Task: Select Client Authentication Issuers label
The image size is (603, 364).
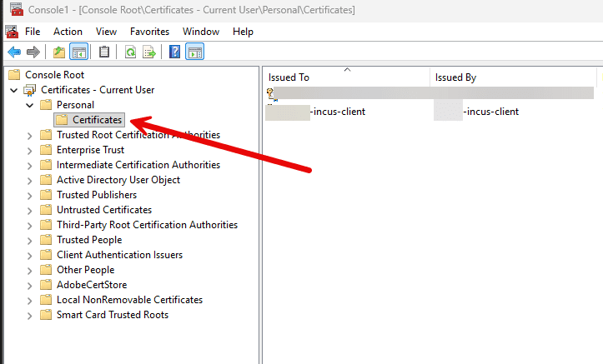Action: (119, 255)
